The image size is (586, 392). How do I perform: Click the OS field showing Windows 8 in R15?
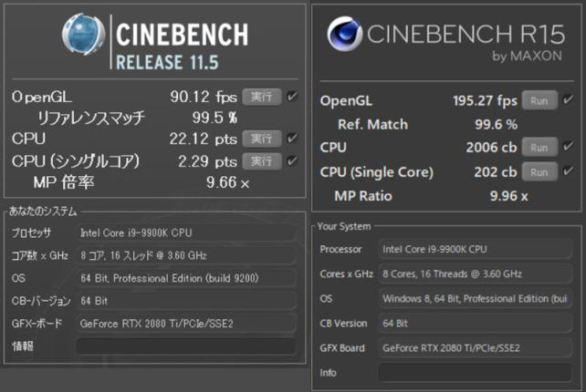coord(475,299)
